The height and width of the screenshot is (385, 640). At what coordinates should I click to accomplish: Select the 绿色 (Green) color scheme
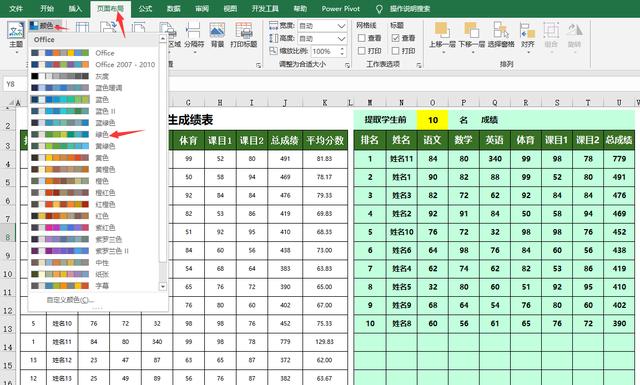click(x=94, y=134)
